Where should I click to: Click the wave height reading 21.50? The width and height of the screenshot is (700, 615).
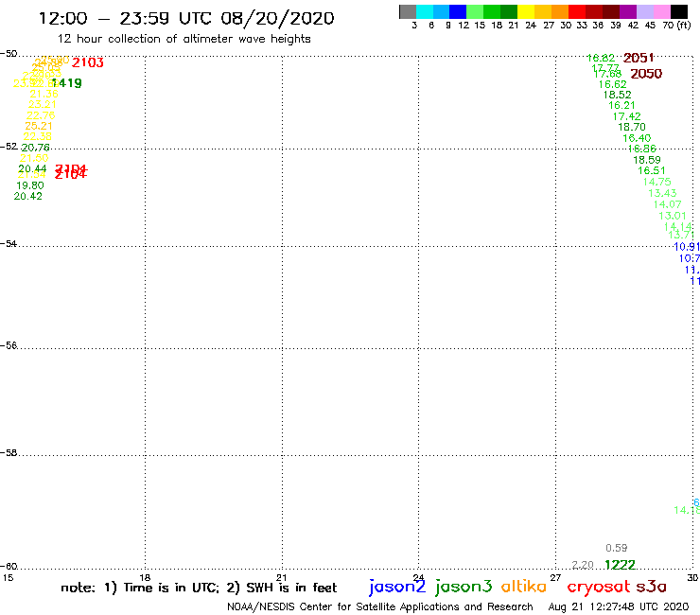[34, 158]
